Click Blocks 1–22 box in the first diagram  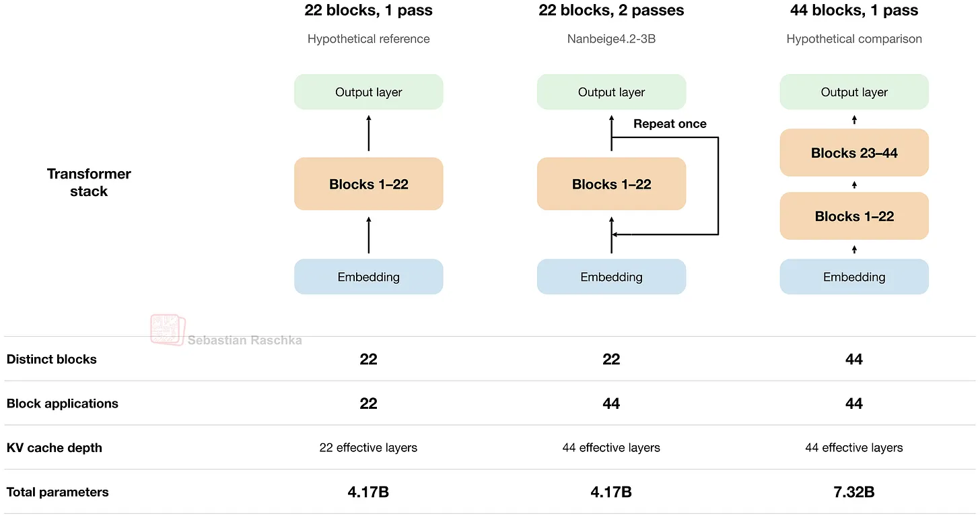point(369,184)
